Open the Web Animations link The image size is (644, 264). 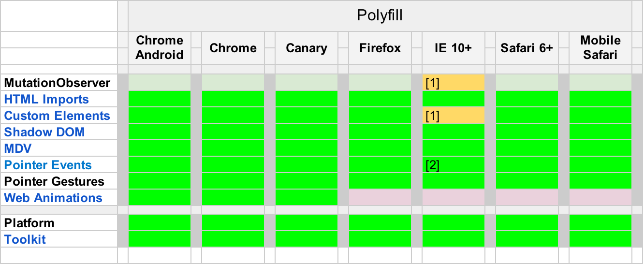[x=53, y=198]
